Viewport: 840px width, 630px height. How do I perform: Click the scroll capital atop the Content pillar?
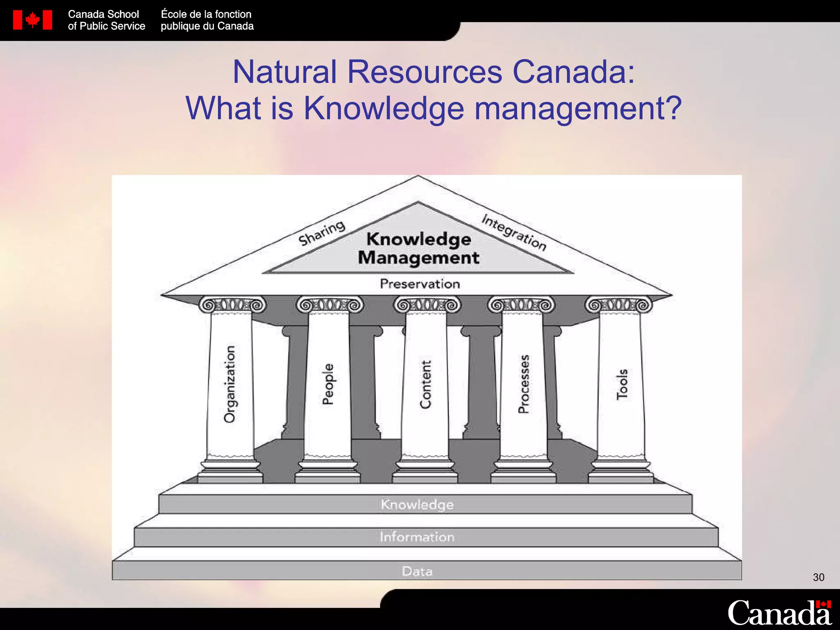coord(427,305)
